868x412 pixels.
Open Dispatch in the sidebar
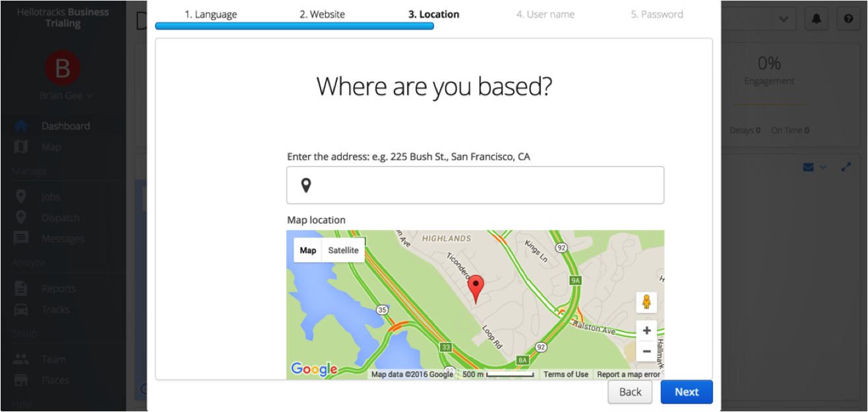[60, 218]
